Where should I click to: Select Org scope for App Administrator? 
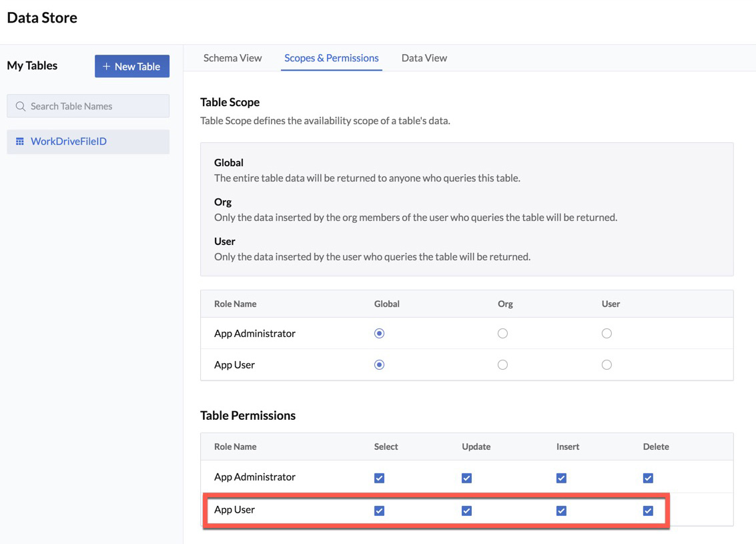click(502, 334)
